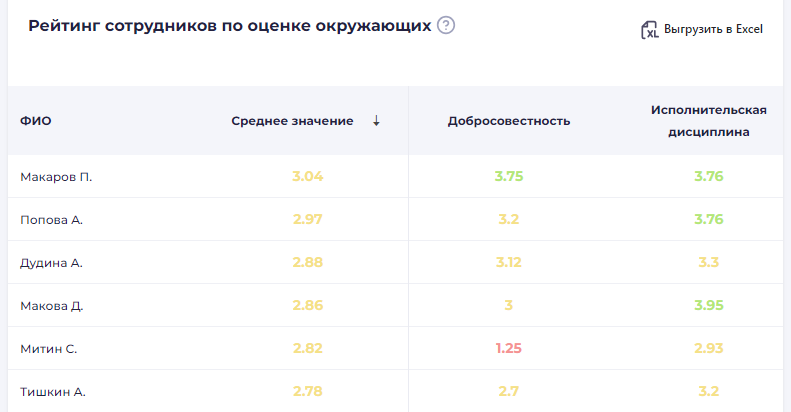Click the ФИО column header
791x412 pixels.
pos(36,121)
